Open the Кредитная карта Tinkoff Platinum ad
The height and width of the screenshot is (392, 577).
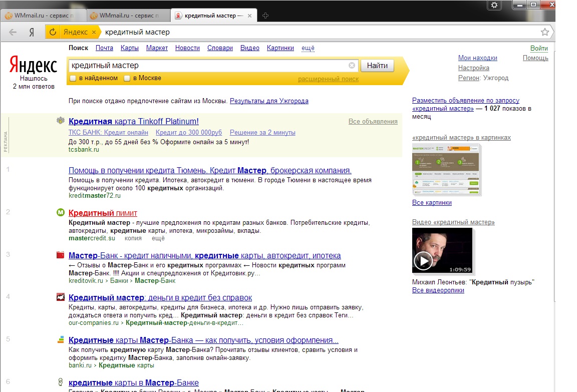click(134, 121)
